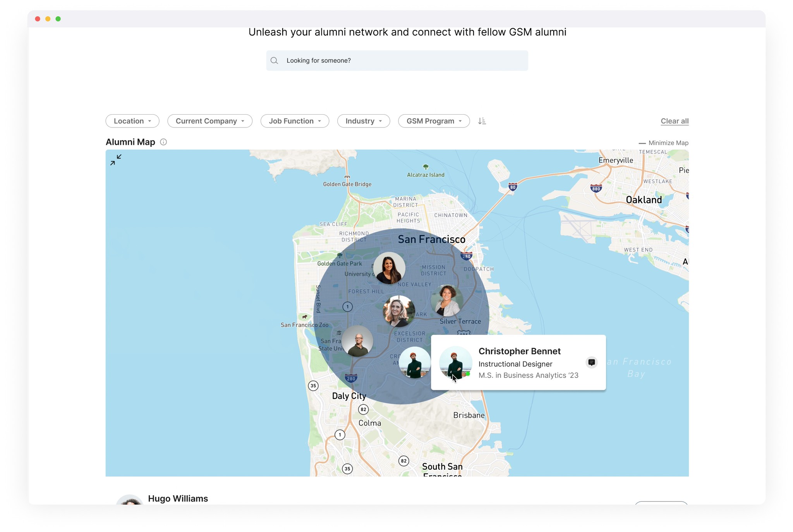This screenshot has width=793, height=532.
Task: Open the Job Function dropdown
Action: coord(295,121)
